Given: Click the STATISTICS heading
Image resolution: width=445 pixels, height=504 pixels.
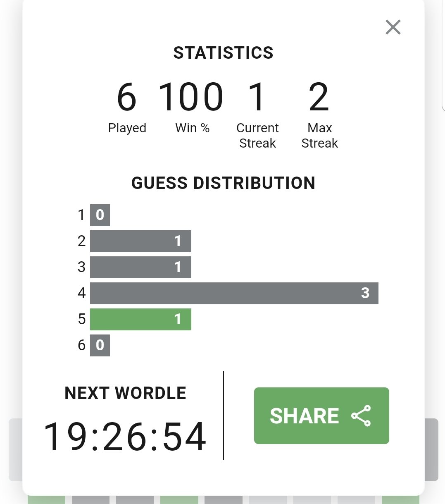Looking at the screenshot, I should pyautogui.click(x=223, y=53).
